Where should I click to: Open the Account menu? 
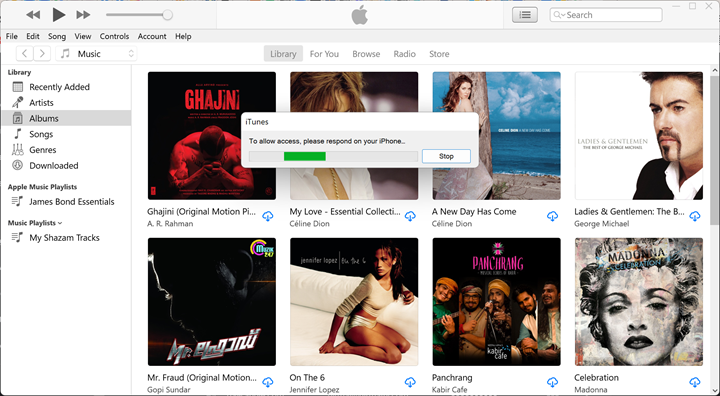coord(152,36)
